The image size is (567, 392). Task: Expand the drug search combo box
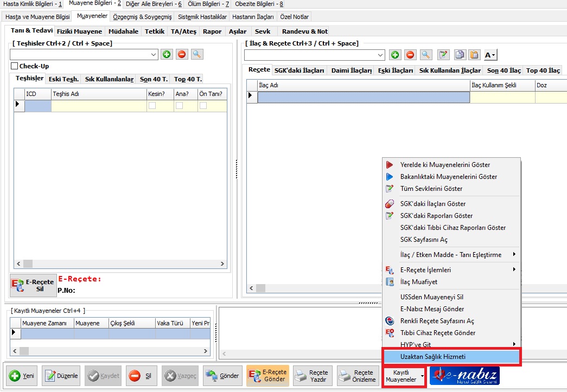click(x=380, y=55)
